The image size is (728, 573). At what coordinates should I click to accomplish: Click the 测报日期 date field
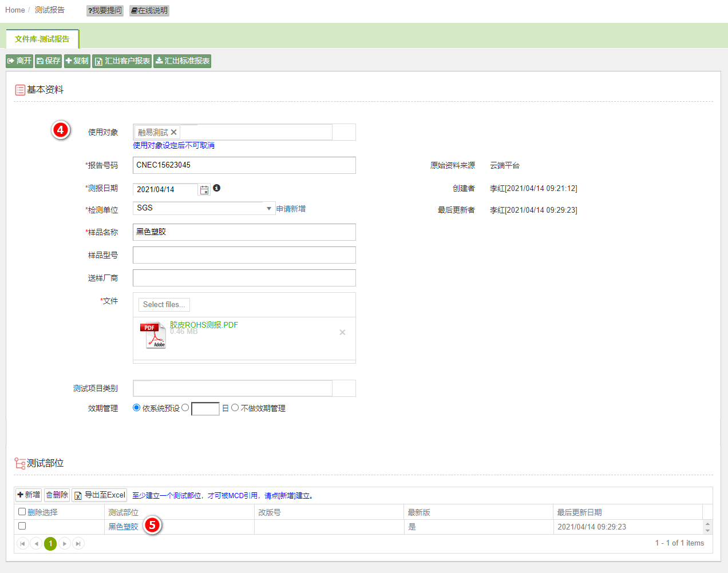pos(165,190)
